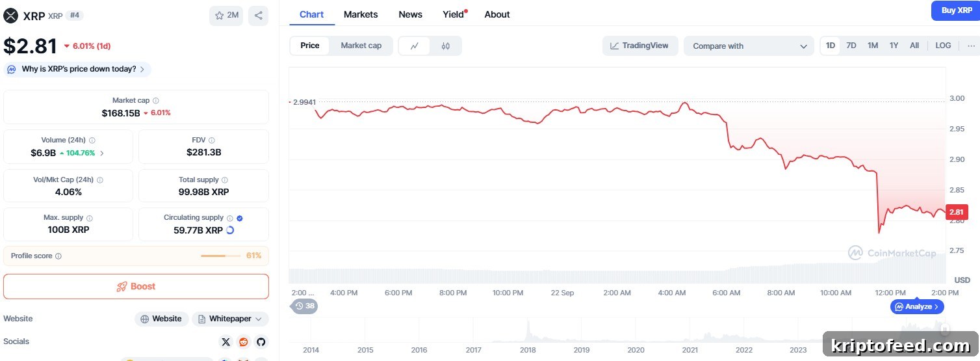Select the 1Y time range
980x361 pixels.
point(894,46)
